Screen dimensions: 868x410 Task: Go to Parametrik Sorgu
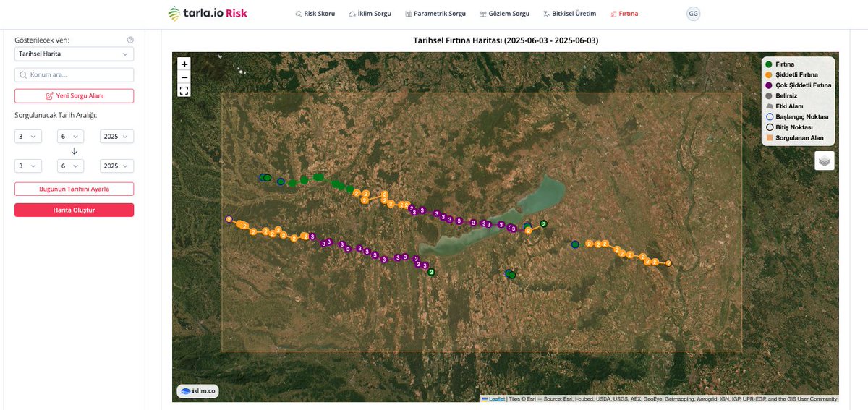point(435,14)
